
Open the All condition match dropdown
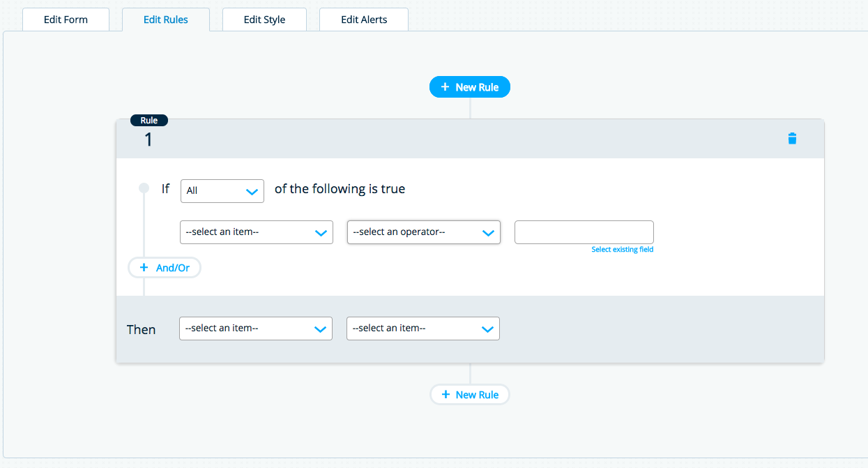tap(222, 190)
